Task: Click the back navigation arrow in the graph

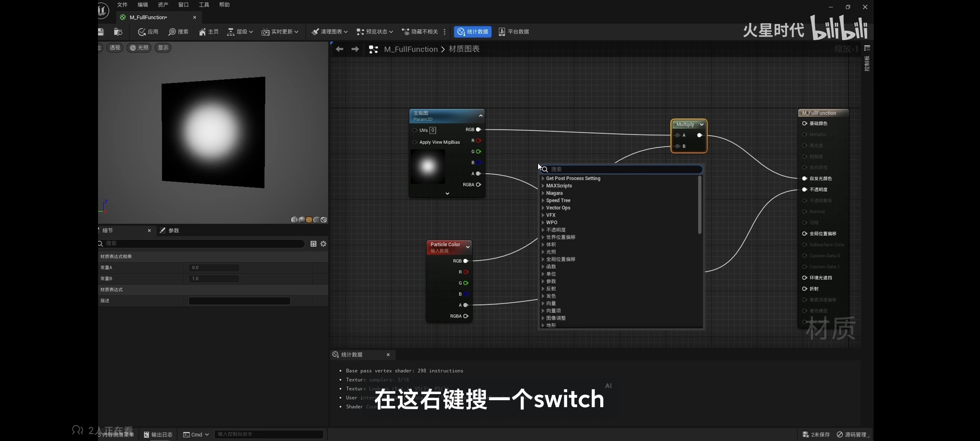Action: pos(339,49)
